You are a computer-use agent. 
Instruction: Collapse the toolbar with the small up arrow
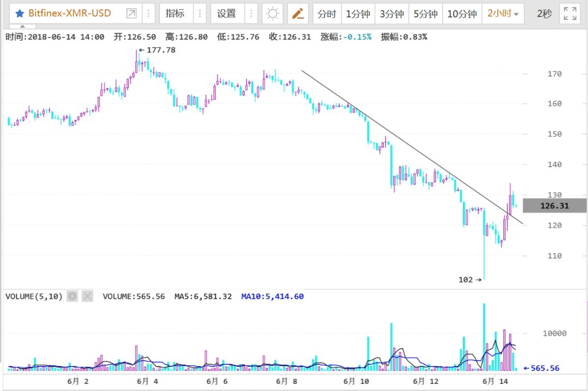(22, 27)
